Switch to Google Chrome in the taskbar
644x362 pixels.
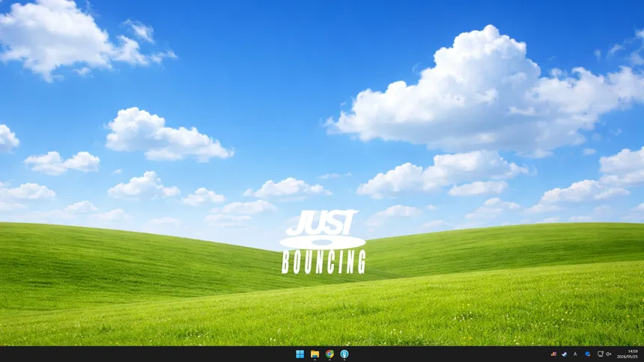tap(329, 355)
